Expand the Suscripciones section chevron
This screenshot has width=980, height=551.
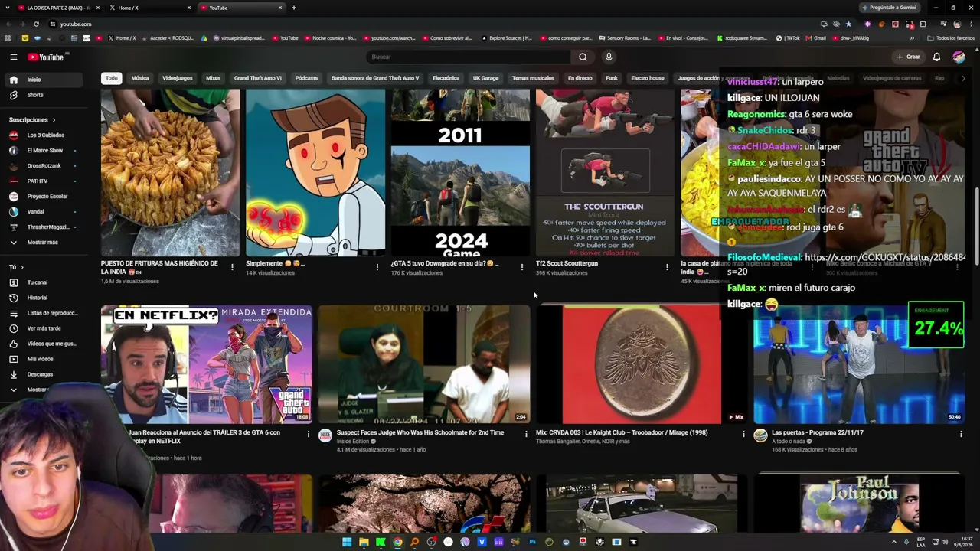[54, 120]
